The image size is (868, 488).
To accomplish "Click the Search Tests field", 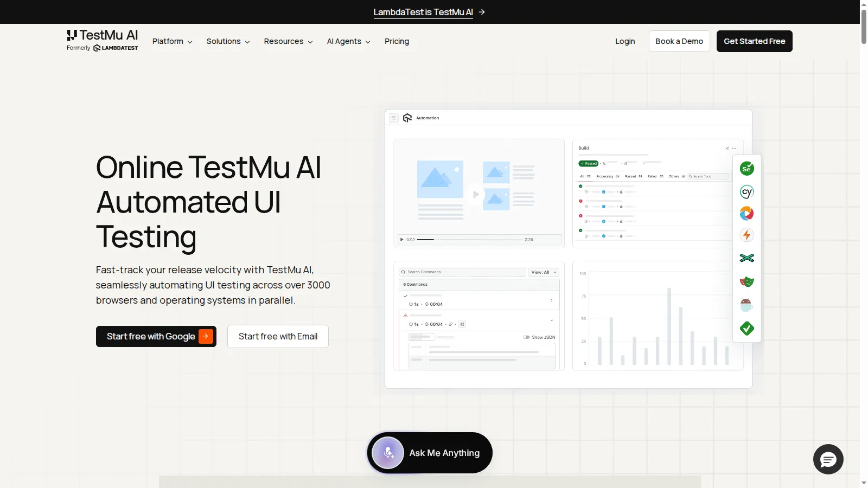I will [708, 176].
